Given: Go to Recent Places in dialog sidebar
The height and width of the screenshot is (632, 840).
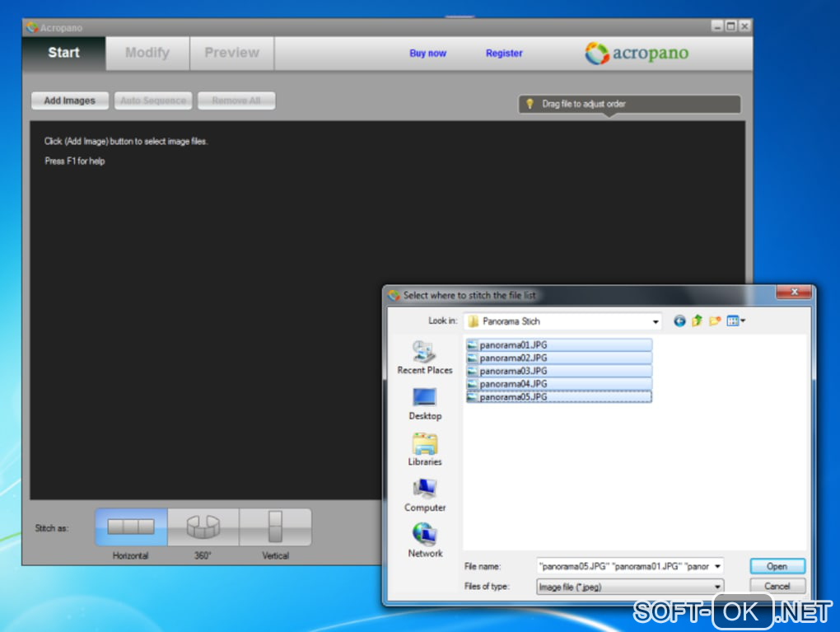Looking at the screenshot, I should click(425, 358).
